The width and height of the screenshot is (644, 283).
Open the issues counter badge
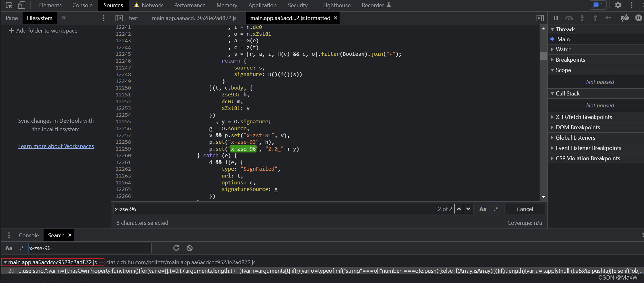pos(598,5)
